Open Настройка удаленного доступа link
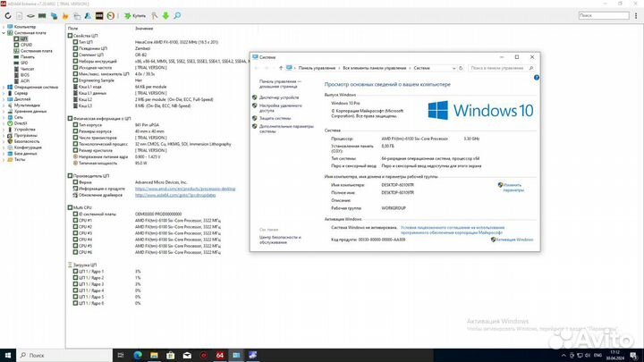This screenshot has width=644, height=362. (281, 108)
